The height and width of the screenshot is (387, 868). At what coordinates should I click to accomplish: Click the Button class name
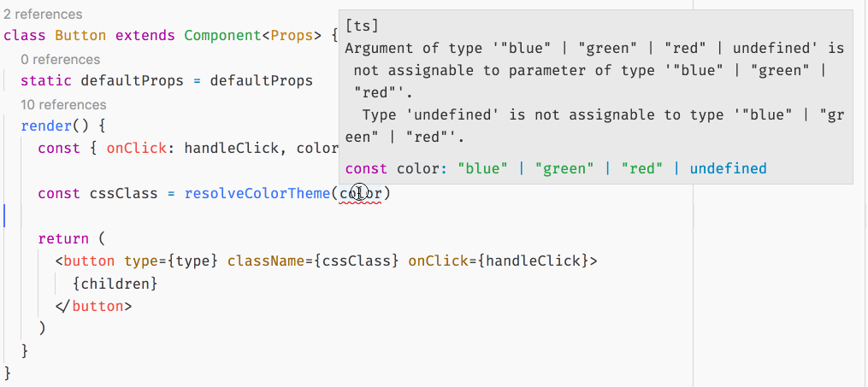(80, 36)
